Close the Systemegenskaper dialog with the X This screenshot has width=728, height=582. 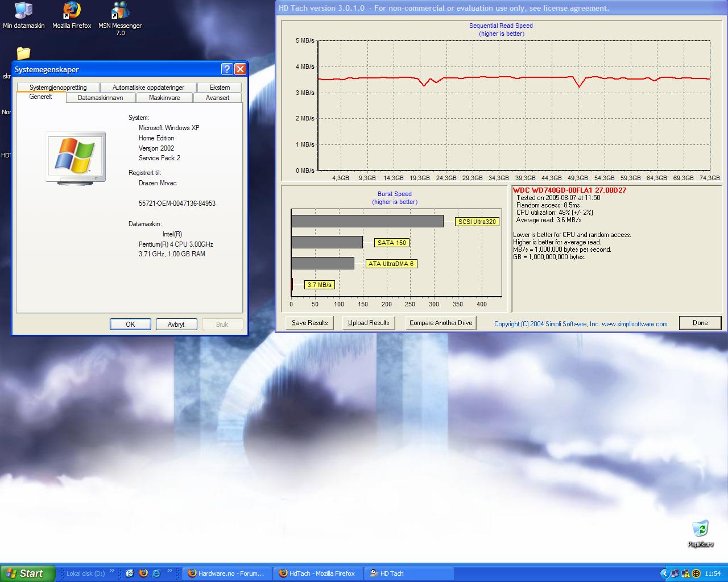(x=240, y=69)
